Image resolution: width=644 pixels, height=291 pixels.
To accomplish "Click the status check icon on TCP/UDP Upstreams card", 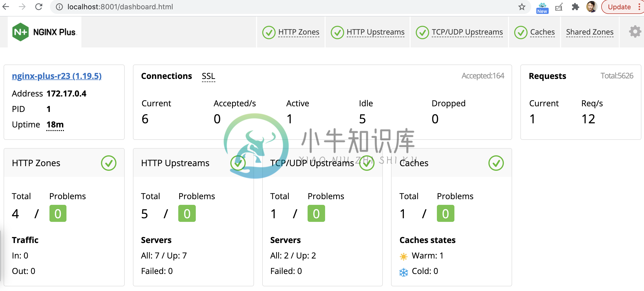I will 367,163.
